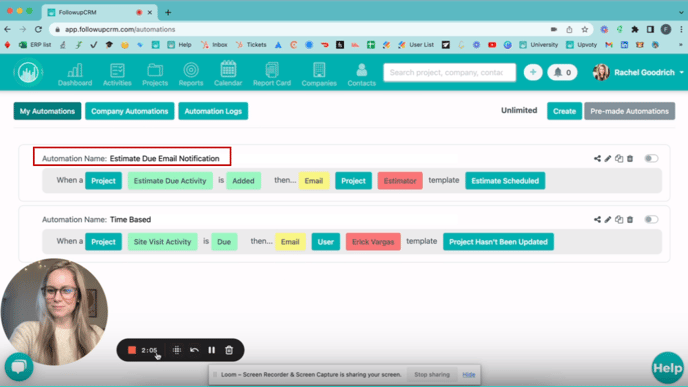Click the plus quick-add button
This screenshot has width=688, height=387.
[533, 72]
